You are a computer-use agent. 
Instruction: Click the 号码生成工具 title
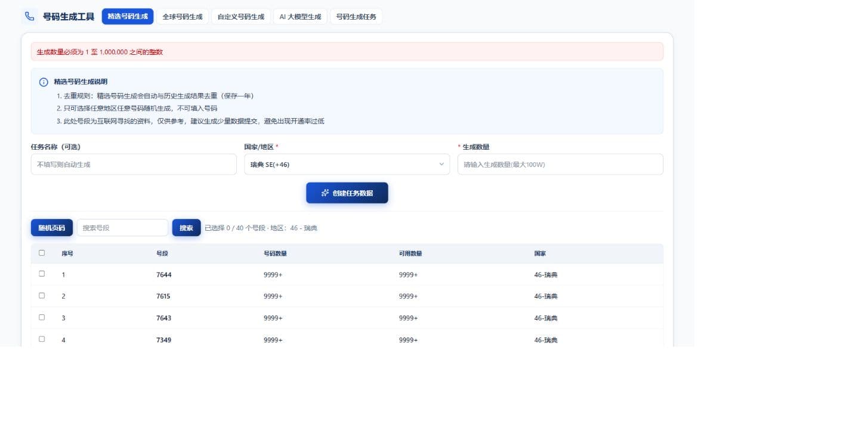69,17
